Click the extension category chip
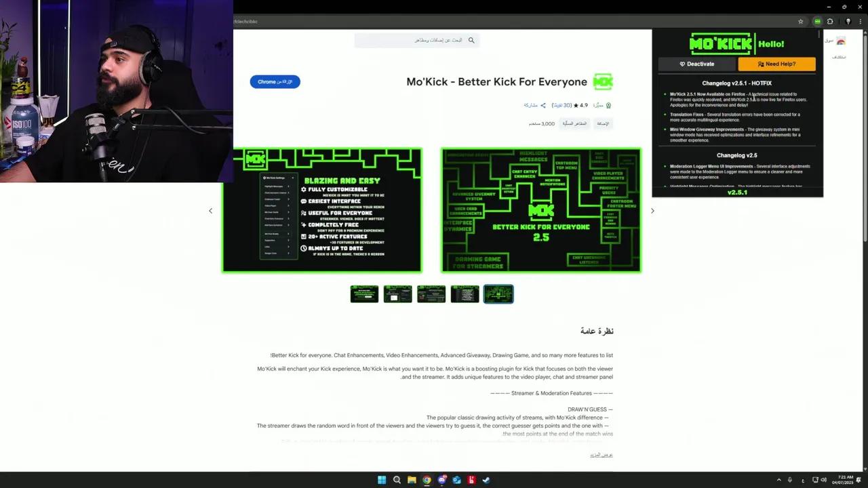The height and width of the screenshot is (488, 868). [603, 123]
